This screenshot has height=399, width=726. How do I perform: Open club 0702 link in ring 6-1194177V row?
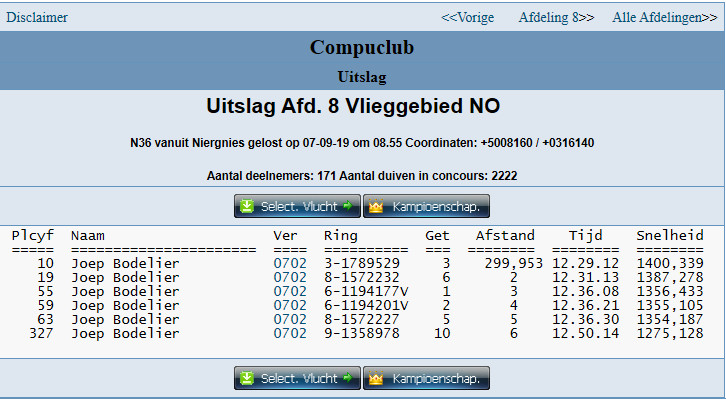pos(290,291)
